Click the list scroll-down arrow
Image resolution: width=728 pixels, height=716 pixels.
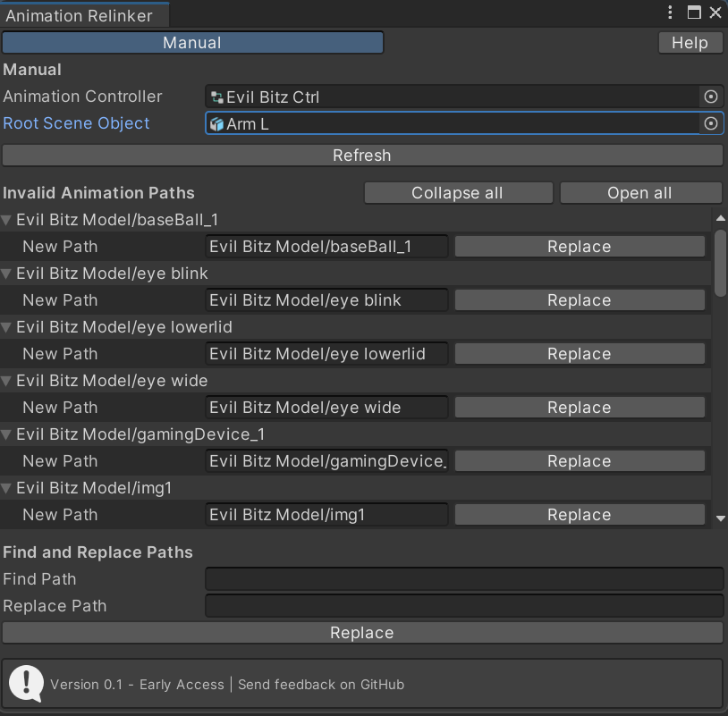pyautogui.click(x=720, y=518)
